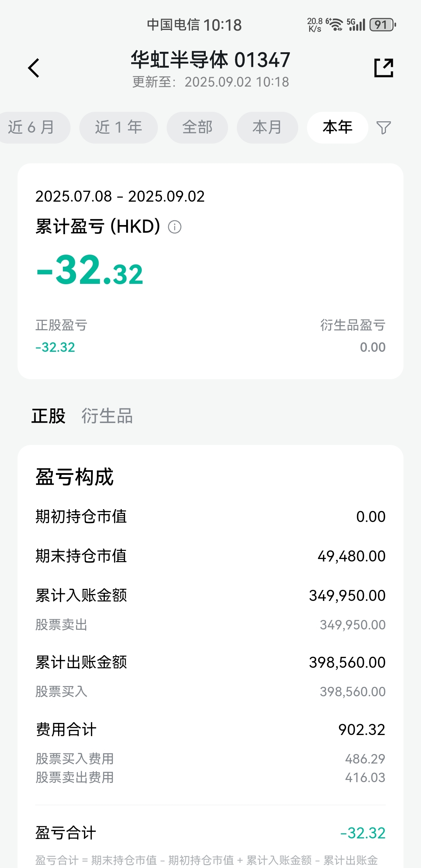Tap the 5G signal strength icon
Image resolution: width=421 pixels, height=868 pixels.
pyautogui.click(x=356, y=25)
